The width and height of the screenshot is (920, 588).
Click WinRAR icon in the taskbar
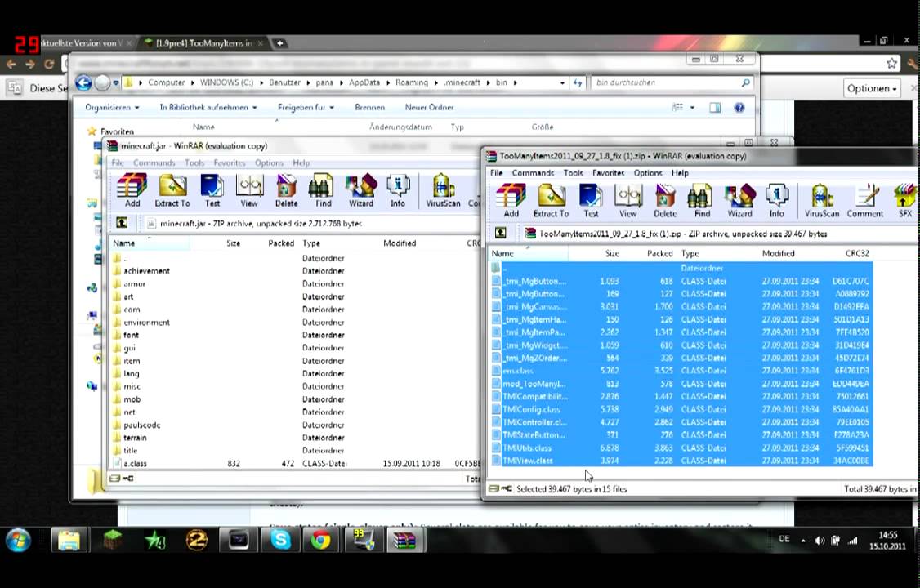point(404,540)
